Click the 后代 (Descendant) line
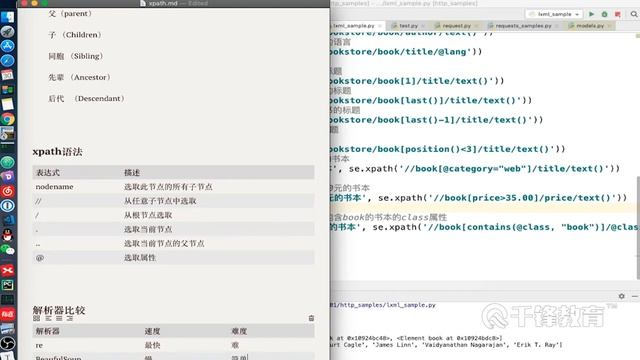Screen dimensions: 640x360 86,98
